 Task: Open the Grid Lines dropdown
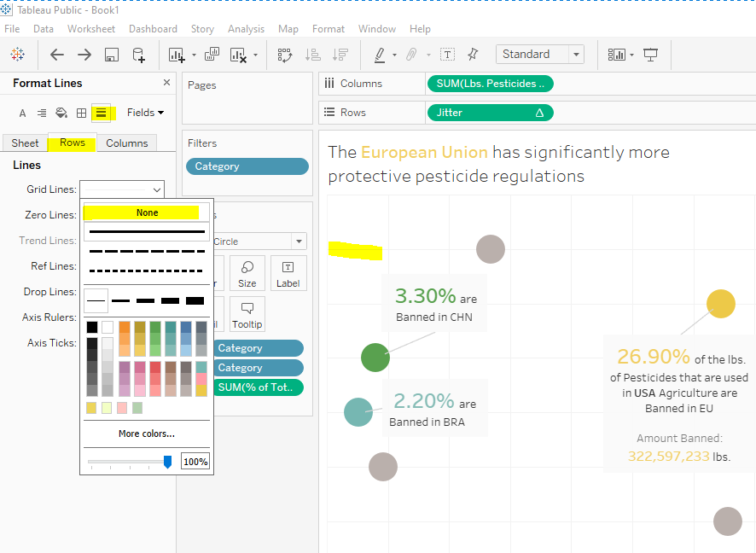point(122,189)
